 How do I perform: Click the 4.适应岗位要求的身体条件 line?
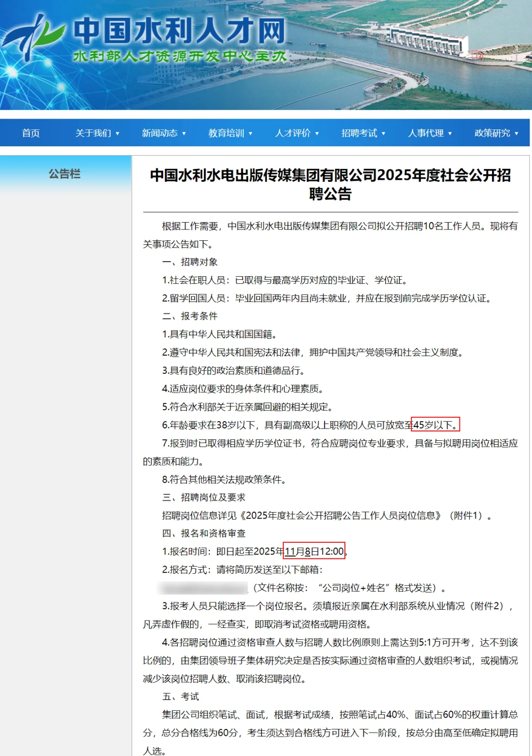[244, 389]
